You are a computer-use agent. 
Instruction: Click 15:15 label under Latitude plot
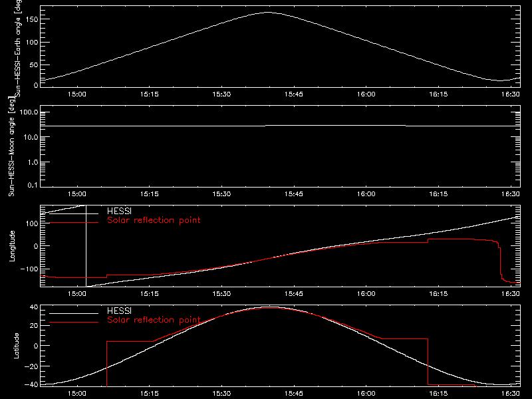point(149,394)
